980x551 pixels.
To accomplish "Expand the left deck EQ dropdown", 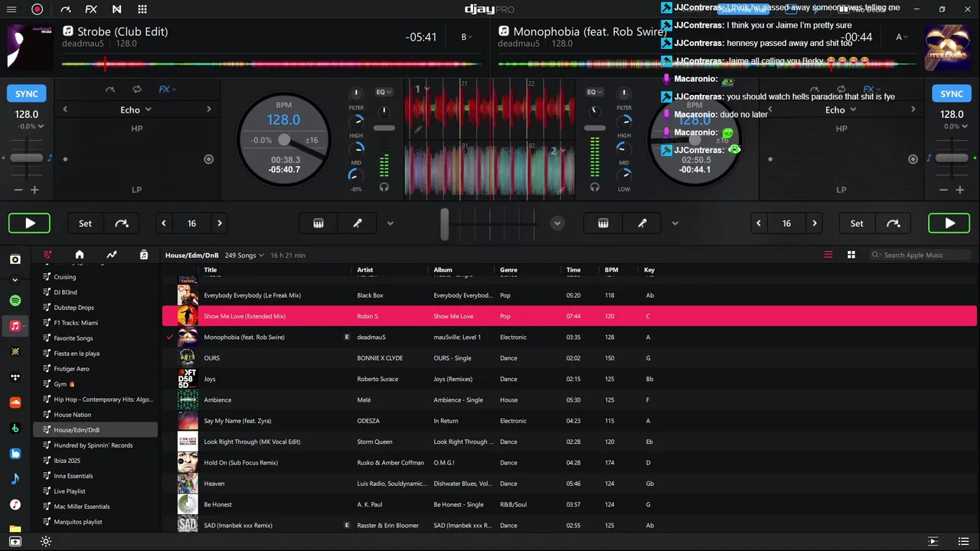I will tap(384, 92).
